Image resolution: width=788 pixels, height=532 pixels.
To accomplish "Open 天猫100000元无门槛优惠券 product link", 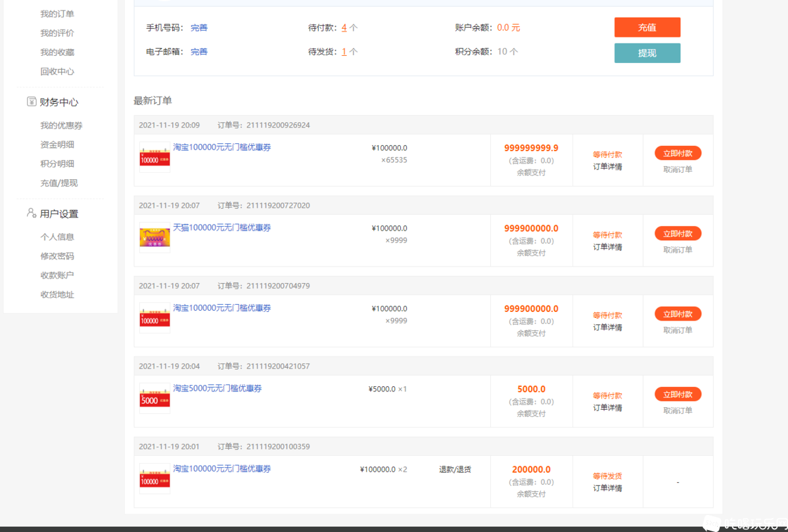I will pyautogui.click(x=221, y=227).
